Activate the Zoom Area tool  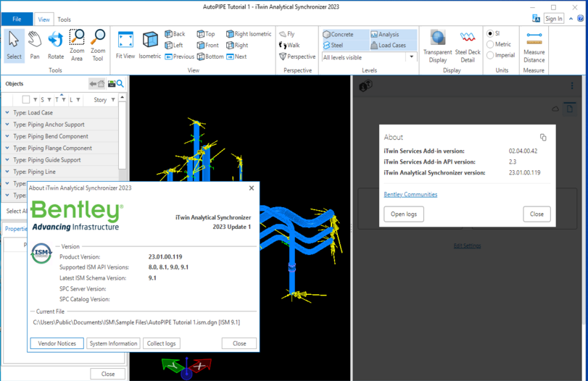[x=77, y=46]
